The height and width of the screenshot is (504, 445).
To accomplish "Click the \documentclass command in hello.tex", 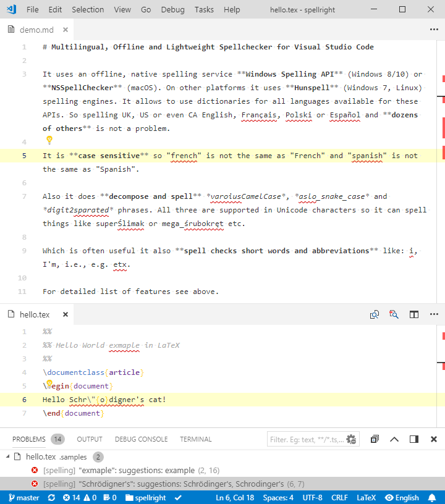I will pos(74,372).
